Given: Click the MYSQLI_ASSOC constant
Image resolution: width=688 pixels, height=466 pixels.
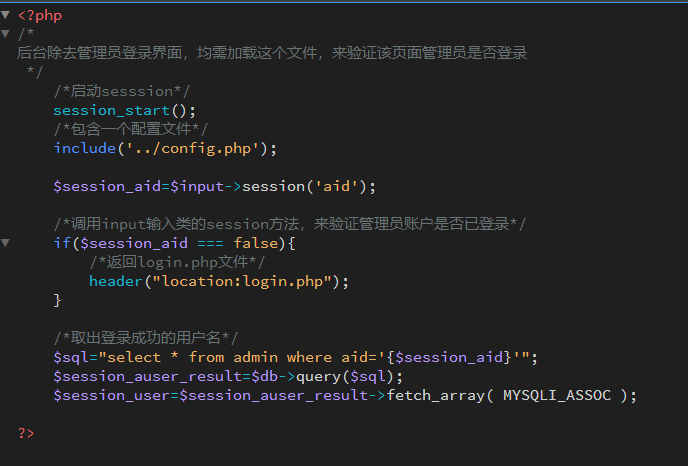Looking at the screenshot, I should click(x=557, y=395).
